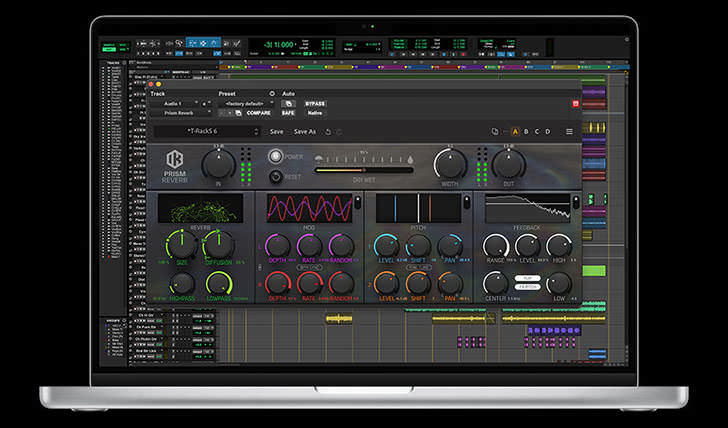The width and height of the screenshot is (728, 428).
Task: Toggle the plugin POWER button
Action: pos(275,156)
